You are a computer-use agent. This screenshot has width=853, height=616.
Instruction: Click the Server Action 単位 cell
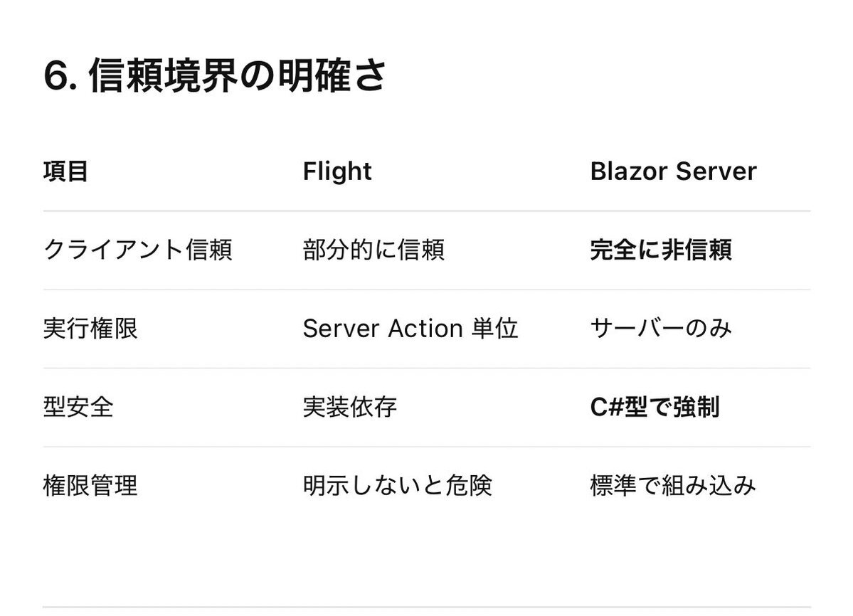(410, 329)
